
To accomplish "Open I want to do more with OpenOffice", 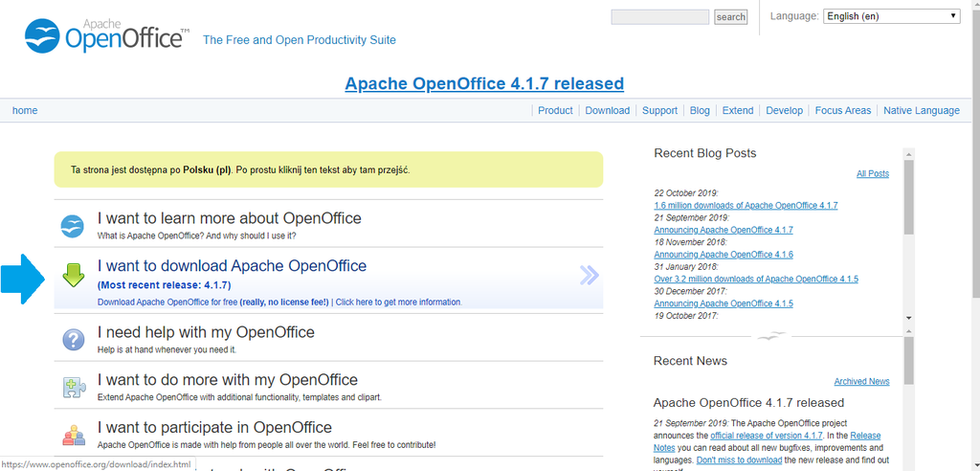I will click(228, 380).
